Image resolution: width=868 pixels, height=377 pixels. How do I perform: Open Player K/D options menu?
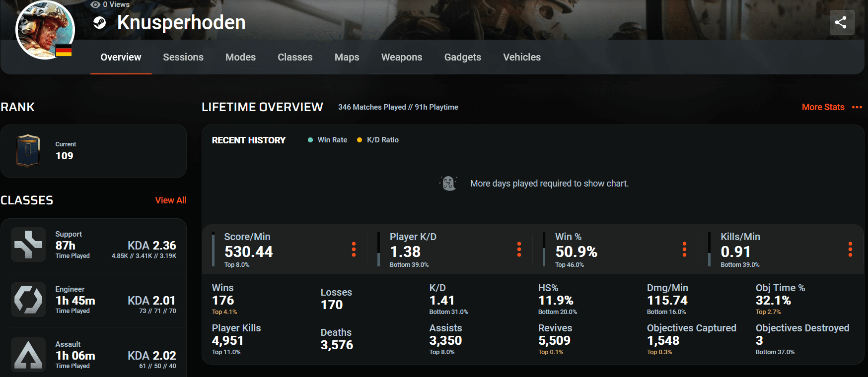click(519, 250)
